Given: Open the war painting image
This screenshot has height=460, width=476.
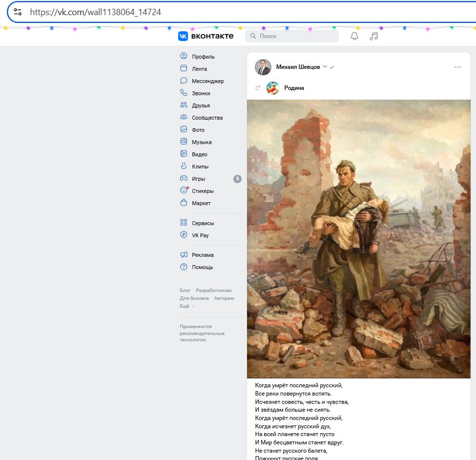Looking at the screenshot, I should pyautogui.click(x=358, y=239).
